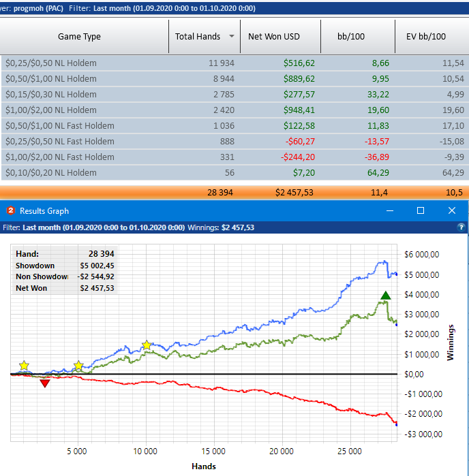Click the 28 394 total in the summary row

220,193
